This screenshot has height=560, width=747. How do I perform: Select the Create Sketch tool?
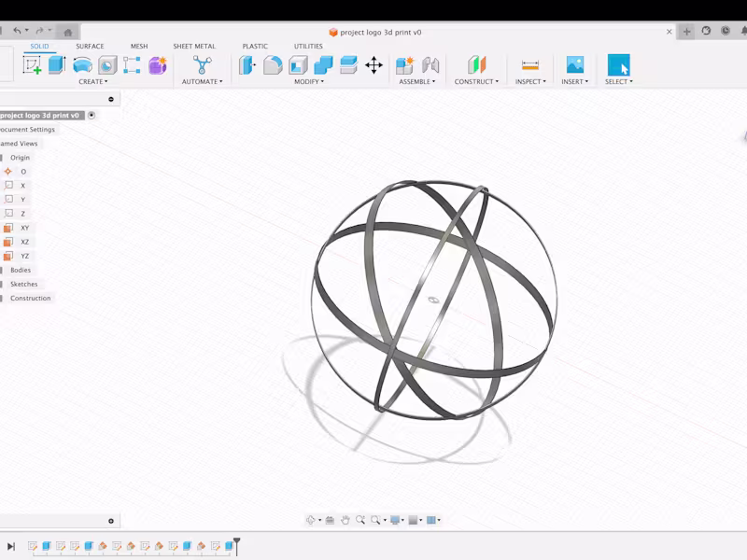coord(32,64)
